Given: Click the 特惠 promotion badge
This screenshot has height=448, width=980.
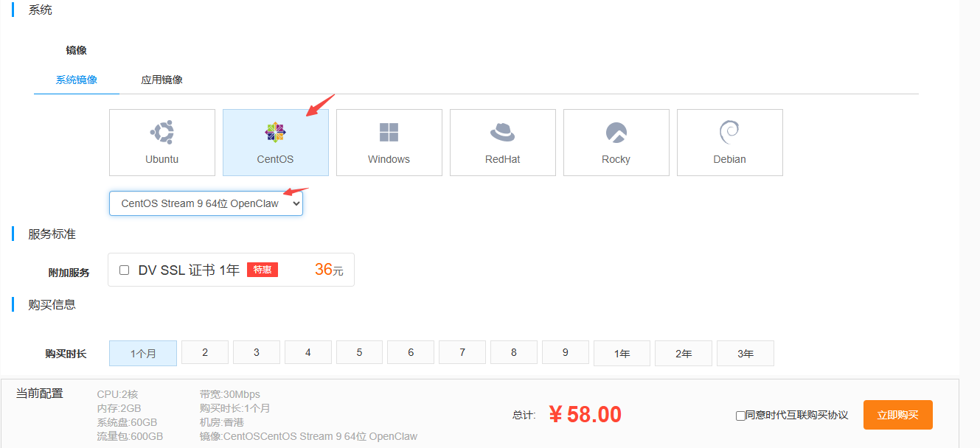Looking at the screenshot, I should tap(263, 270).
